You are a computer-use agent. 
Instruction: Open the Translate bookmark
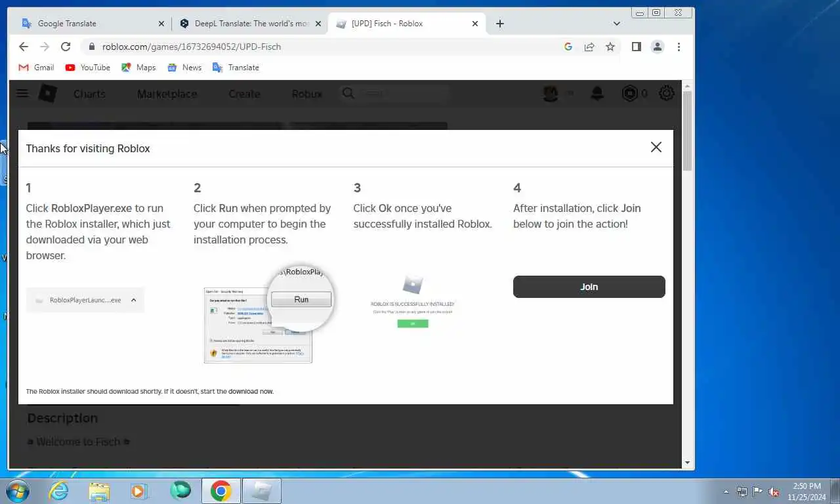point(236,68)
